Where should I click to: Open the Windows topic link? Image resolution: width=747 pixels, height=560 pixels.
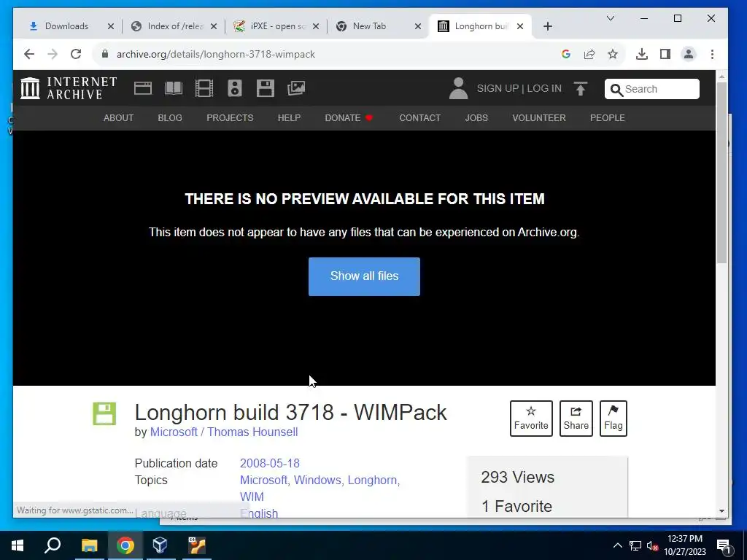click(317, 480)
